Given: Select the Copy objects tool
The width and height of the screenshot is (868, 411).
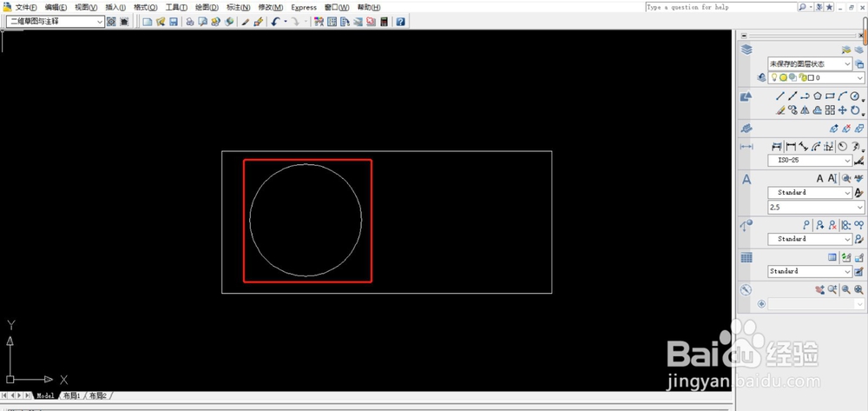Looking at the screenshot, I should coord(792,110).
